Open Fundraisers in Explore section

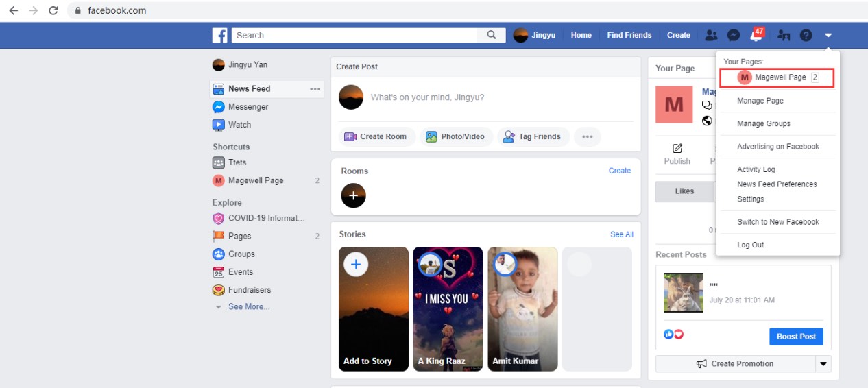pos(241,290)
